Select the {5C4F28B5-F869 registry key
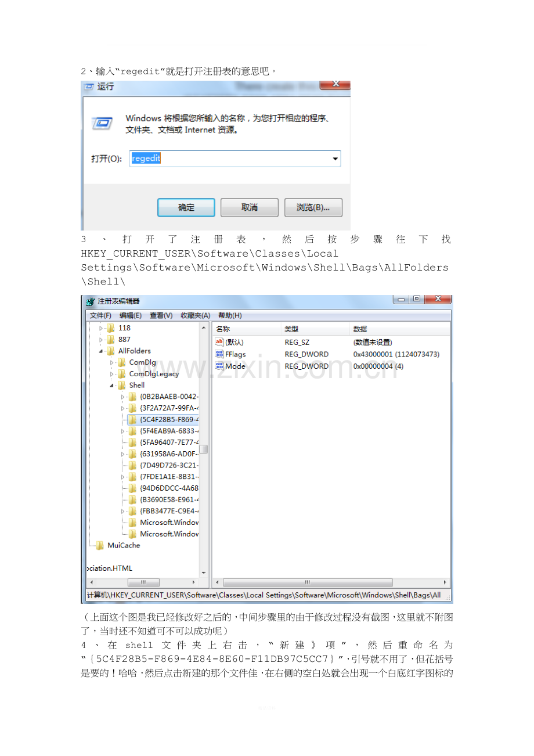 [168, 419]
